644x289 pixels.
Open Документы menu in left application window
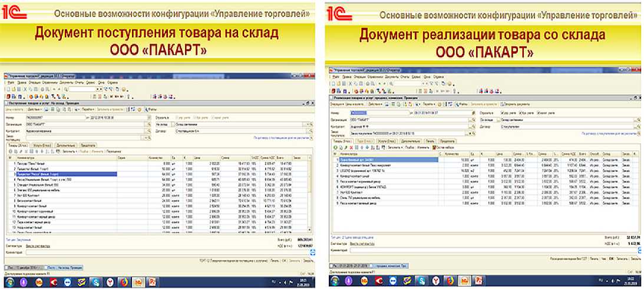[x=66, y=82]
